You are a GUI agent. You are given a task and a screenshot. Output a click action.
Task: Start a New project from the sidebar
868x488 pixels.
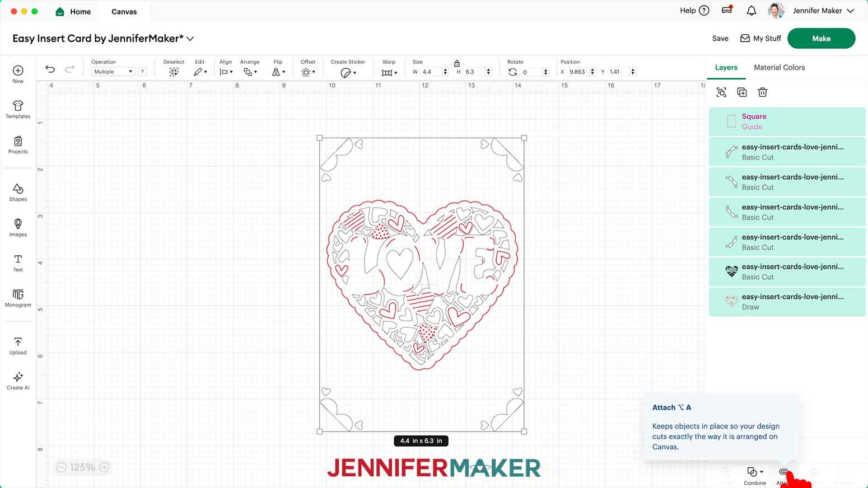click(18, 74)
